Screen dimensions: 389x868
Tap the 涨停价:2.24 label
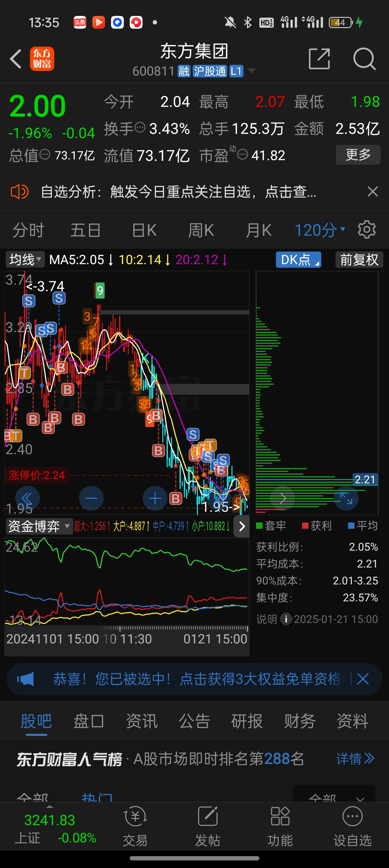point(36,475)
